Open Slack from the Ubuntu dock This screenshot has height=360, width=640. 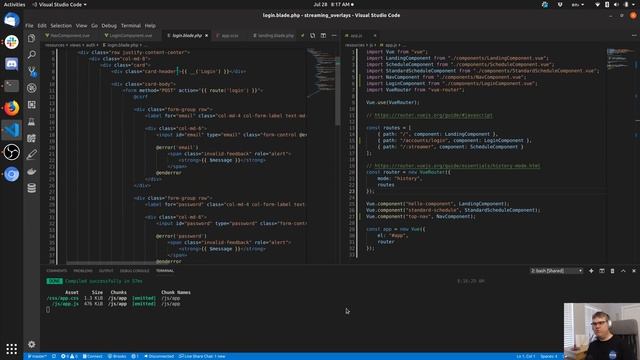coord(11,42)
